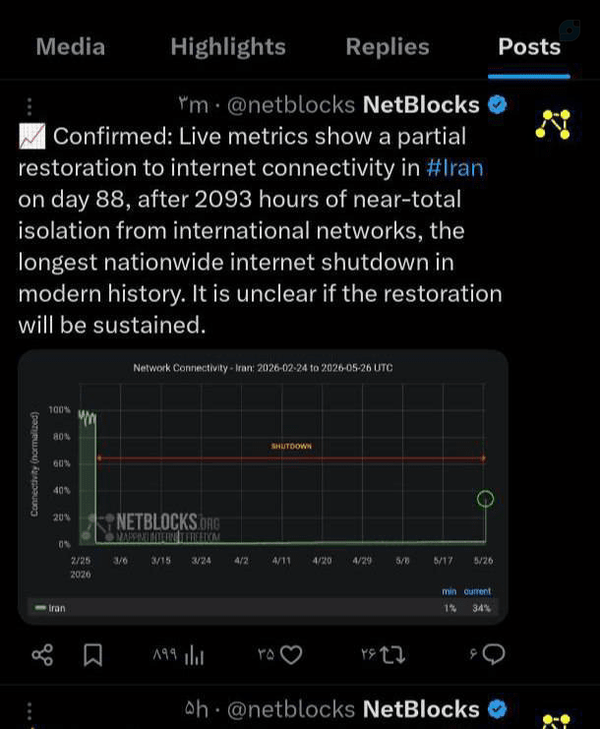Open the share icon under the NetBlocks post
The height and width of the screenshot is (729, 600).
tap(42, 655)
